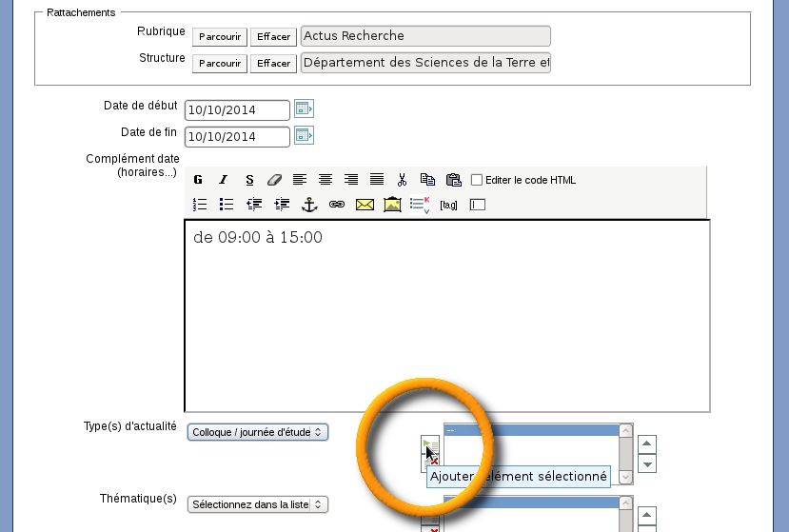Click Effacer button for Structure
This screenshot has width=789, height=532.
point(273,64)
